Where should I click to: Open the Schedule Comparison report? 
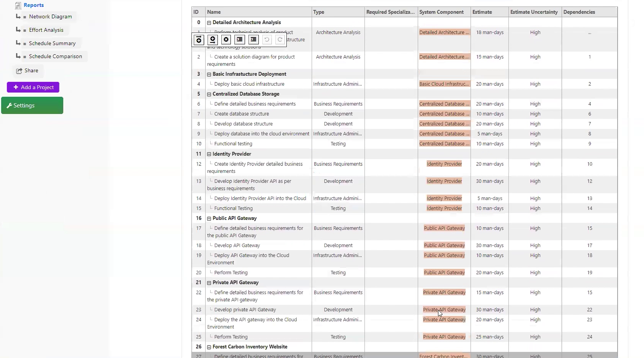(x=55, y=56)
